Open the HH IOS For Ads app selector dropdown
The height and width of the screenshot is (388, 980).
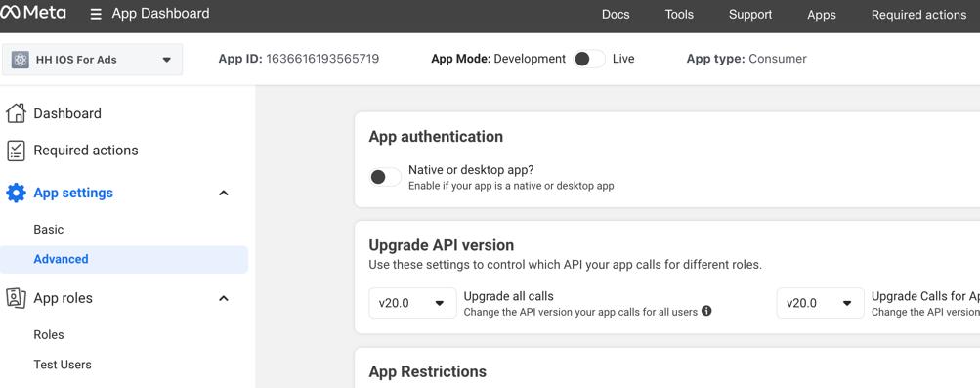93,60
